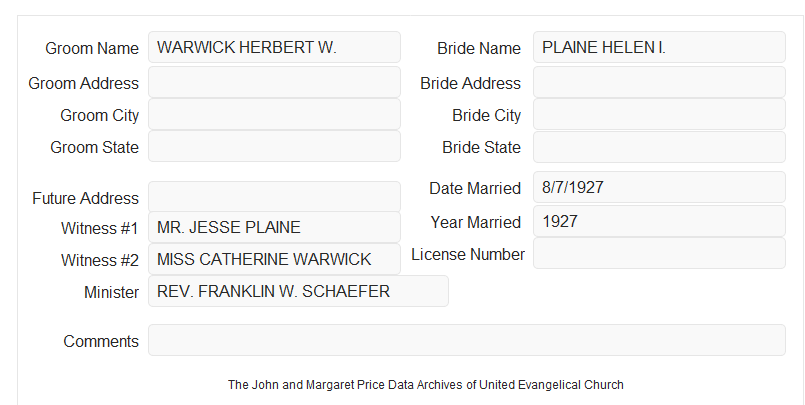Image resolution: width=805 pixels, height=405 pixels.
Task: Focus the empty License Number field
Action: tap(659, 253)
